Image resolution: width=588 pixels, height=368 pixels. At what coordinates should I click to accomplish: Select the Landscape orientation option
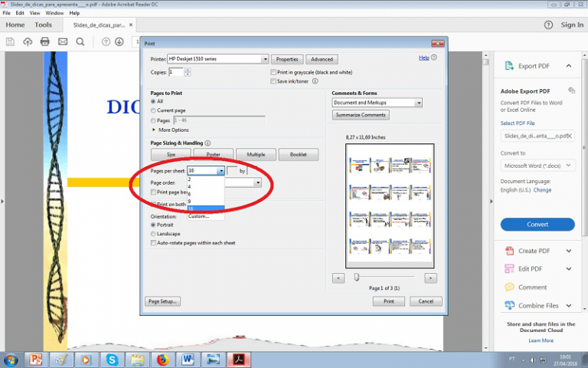click(154, 233)
